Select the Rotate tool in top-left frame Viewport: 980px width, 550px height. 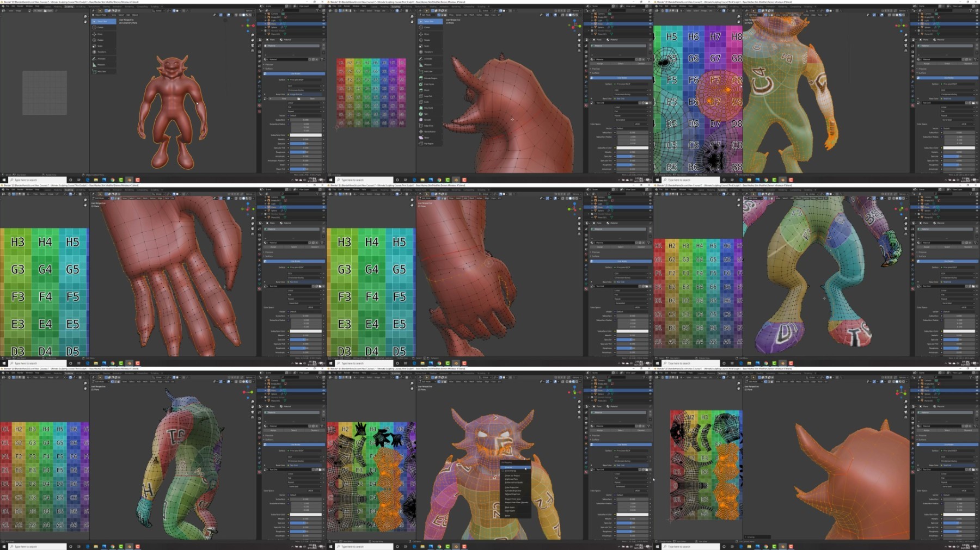point(103,40)
